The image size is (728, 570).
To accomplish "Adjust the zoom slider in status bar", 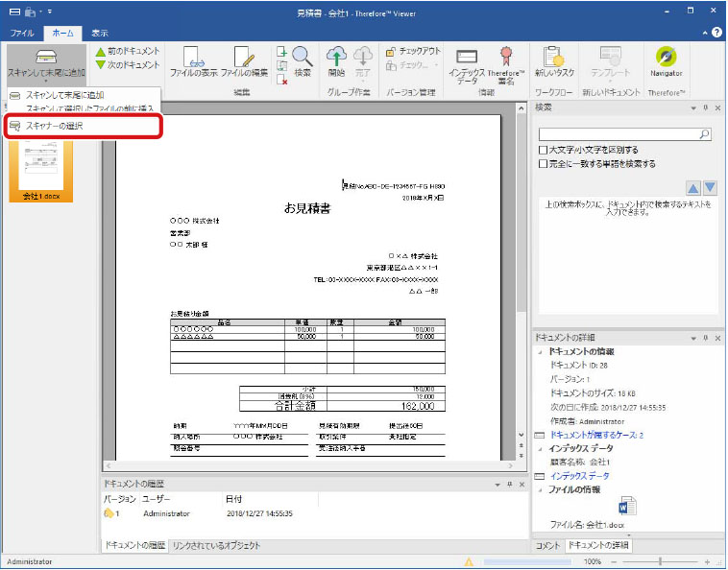I will 660,561.
